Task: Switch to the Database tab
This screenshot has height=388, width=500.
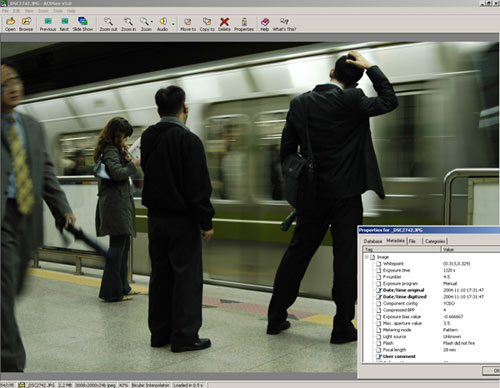Action: point(373,241)
